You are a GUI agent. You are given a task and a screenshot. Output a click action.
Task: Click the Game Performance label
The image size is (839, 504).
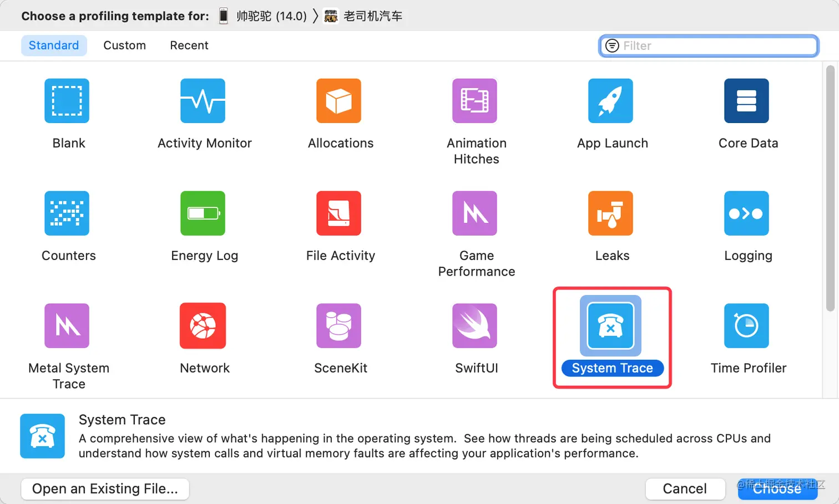477,263
